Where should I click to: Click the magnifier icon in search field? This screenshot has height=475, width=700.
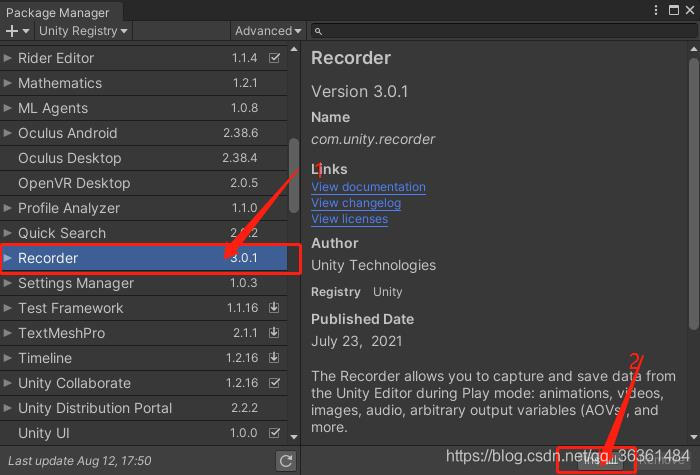click(318, 31)
